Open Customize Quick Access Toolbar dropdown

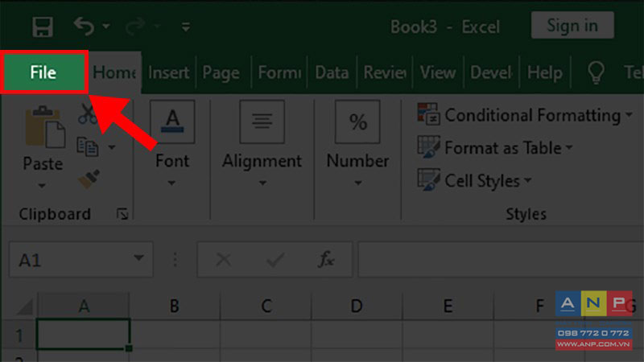click(x=186, y=27)
